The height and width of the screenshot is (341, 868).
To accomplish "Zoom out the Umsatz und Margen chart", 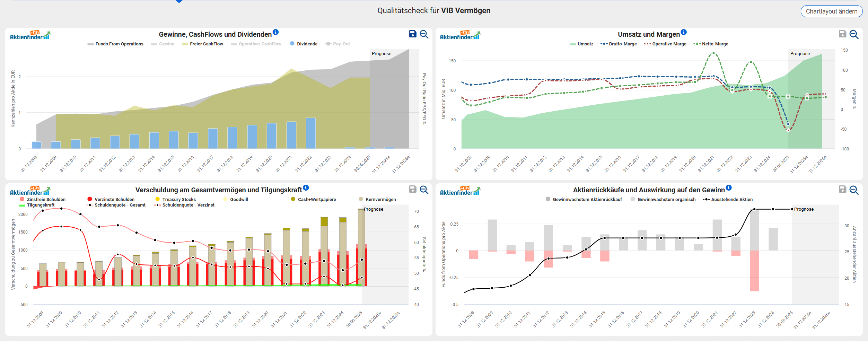I will pyautogui.click(x=854, y=34).
